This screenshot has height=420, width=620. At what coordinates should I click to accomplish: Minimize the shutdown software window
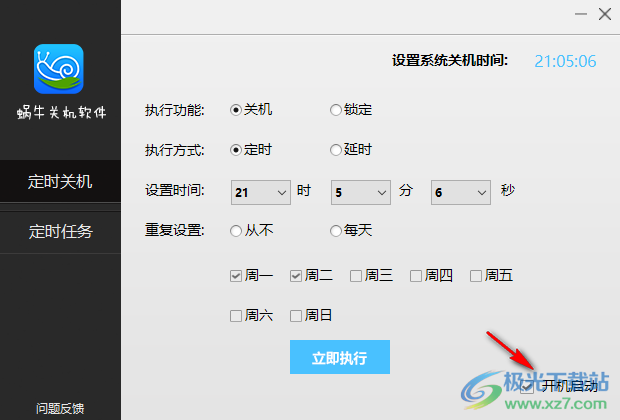coord(580,14)
